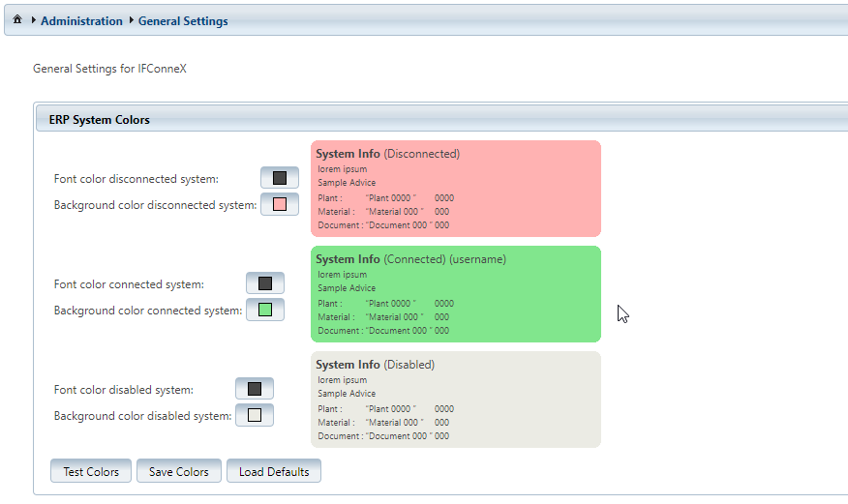Open font color picker for disabled system
Viewport: 848px width, 504px height.
point(255,389)
